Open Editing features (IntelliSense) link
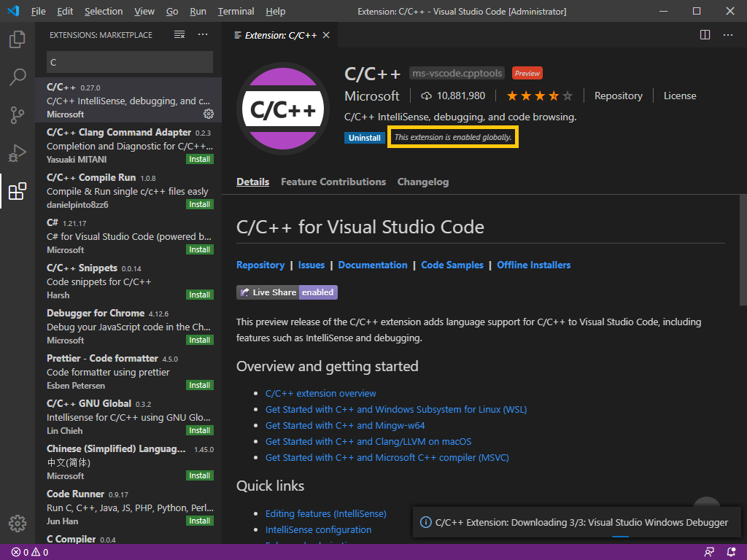The image size is (747, 560). pos(326,514)
